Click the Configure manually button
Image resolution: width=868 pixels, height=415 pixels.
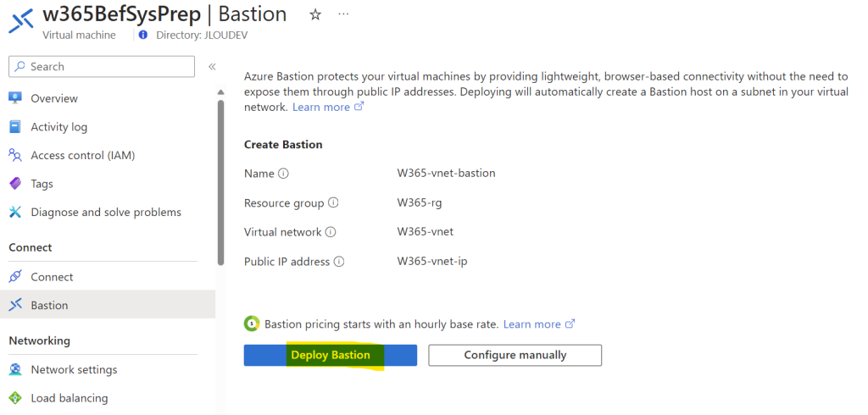tap(515, 355)
